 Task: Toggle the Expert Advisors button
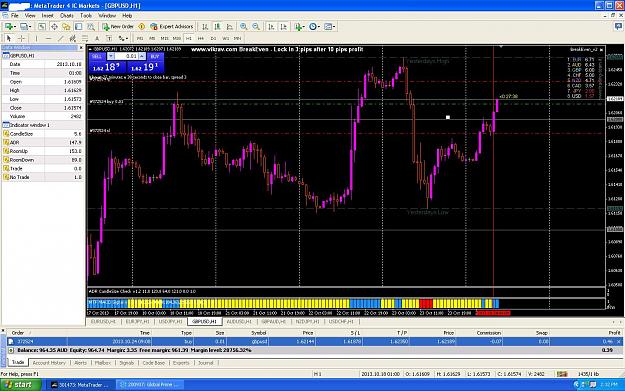[172, 27]
